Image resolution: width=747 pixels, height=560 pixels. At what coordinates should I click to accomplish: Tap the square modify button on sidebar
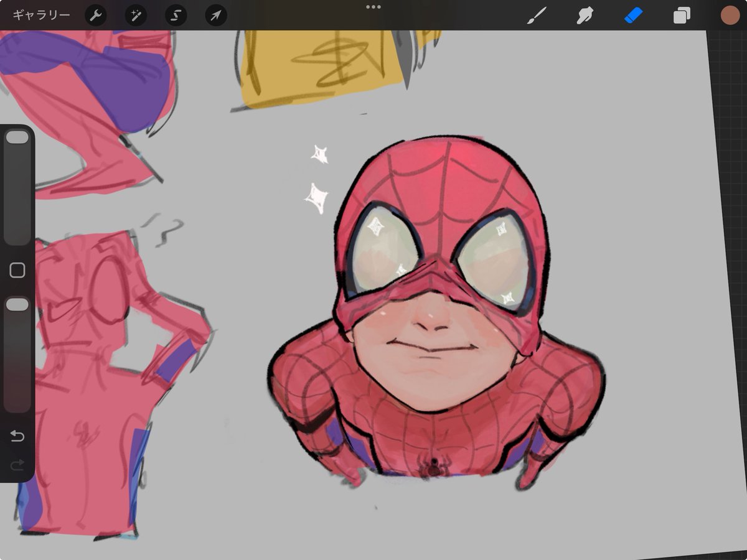point(17,270)
